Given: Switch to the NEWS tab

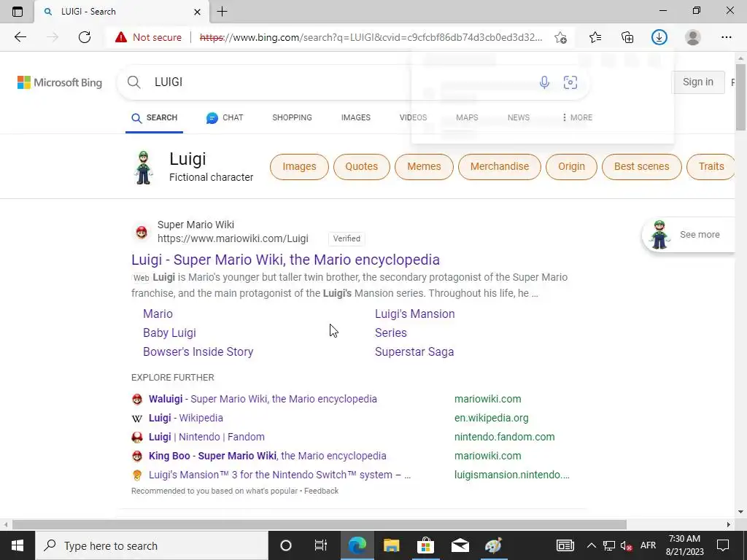Looking at the screenshot, I should coord(519,117).
